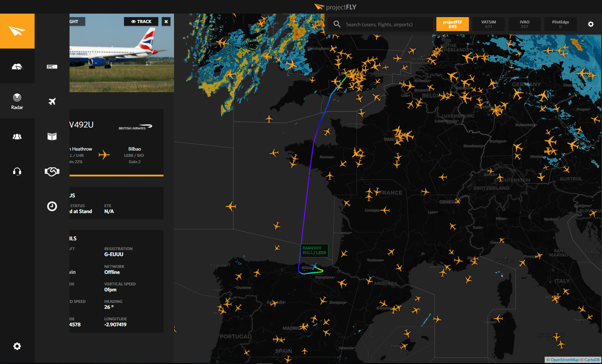Click the heading value 26 °

tap(109, 307)
